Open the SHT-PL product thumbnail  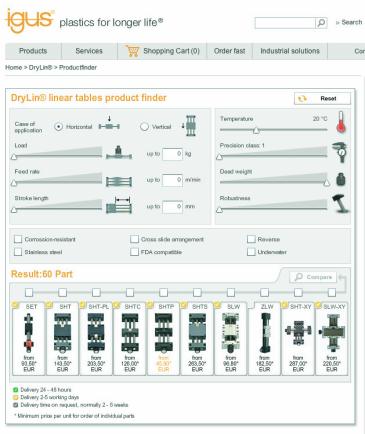tap(96, 333)
